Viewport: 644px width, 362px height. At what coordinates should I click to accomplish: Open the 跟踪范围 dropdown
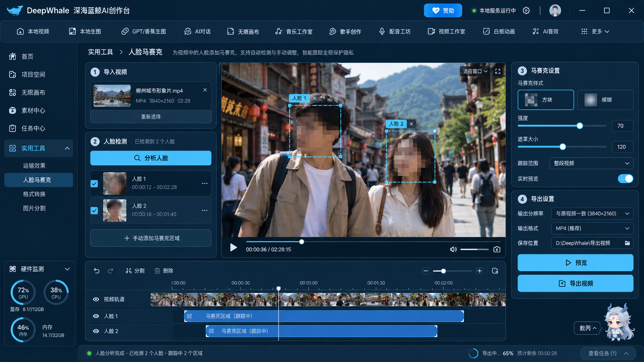click(591, 163)
